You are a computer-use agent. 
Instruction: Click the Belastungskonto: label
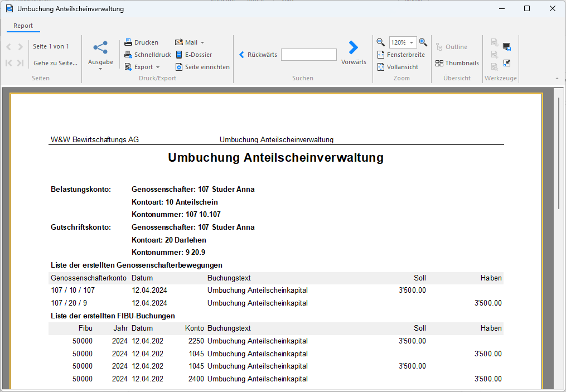[x=81, y=189]
